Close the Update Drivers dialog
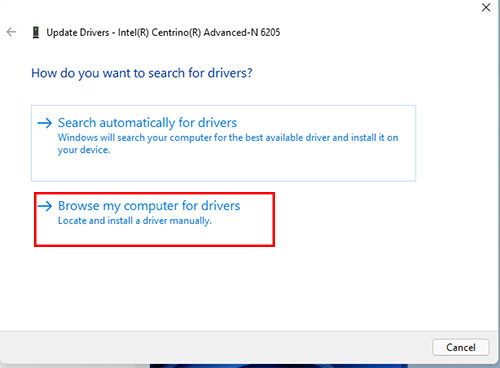This screenshot has height=368, width=500. 486,7
